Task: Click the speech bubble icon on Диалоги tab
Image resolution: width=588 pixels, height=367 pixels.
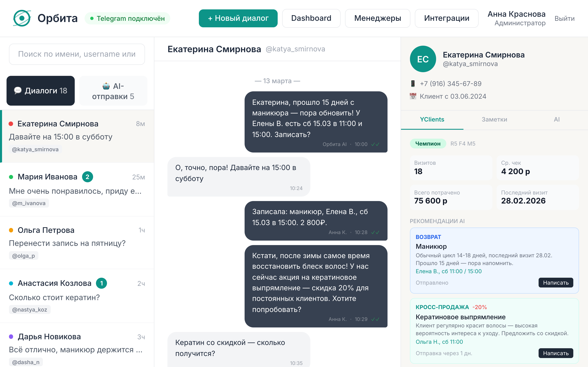Action: pyautogui.click(x=18, y=90)
